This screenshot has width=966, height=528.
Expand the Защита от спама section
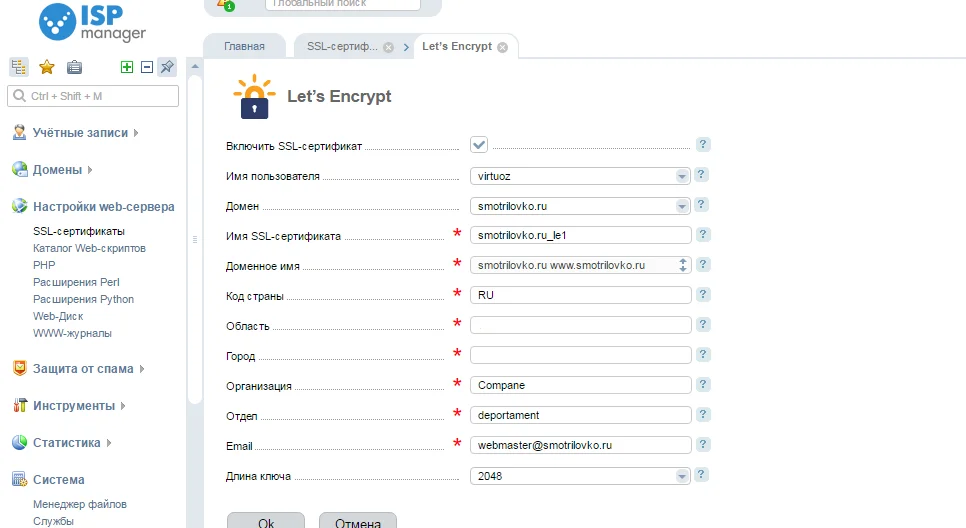(142, 369)
